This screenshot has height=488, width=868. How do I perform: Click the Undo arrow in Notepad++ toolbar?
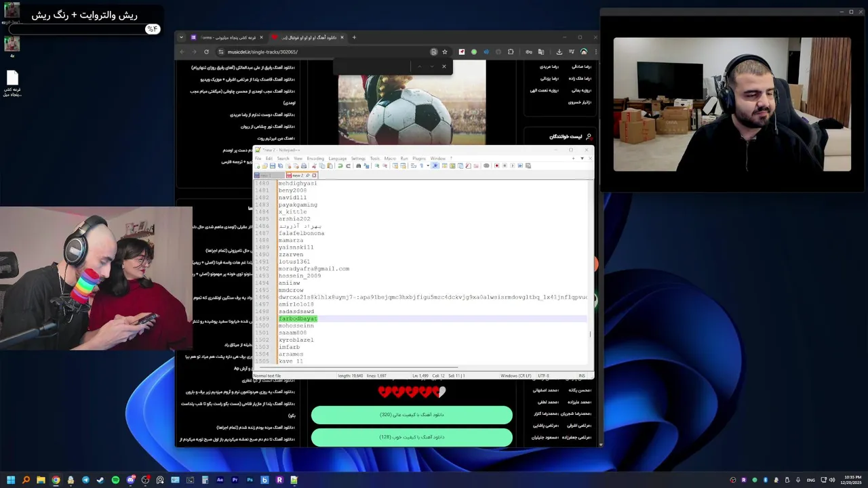point(340,165)
